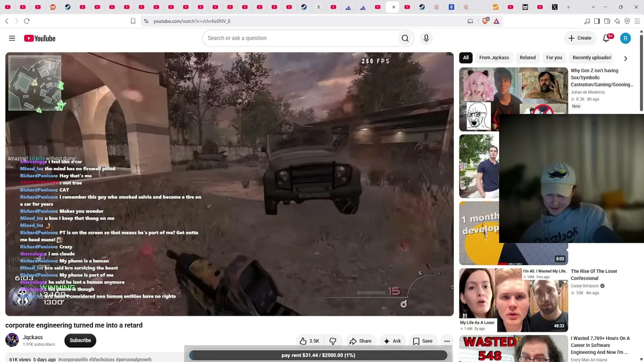Toggle the browser sidebar panel
644x362 pixels.
(597, 21)
